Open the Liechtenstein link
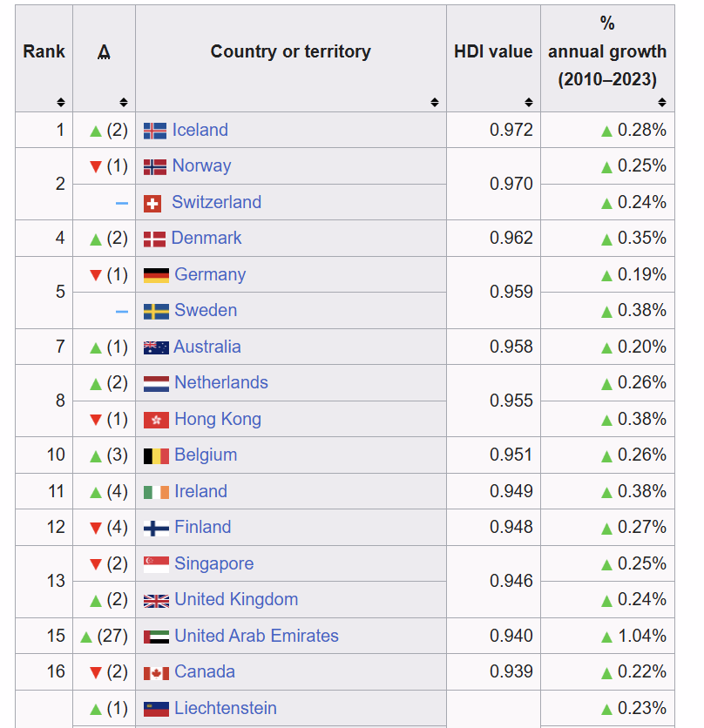This screenshot has height=728, width=704. coord(226,709)
